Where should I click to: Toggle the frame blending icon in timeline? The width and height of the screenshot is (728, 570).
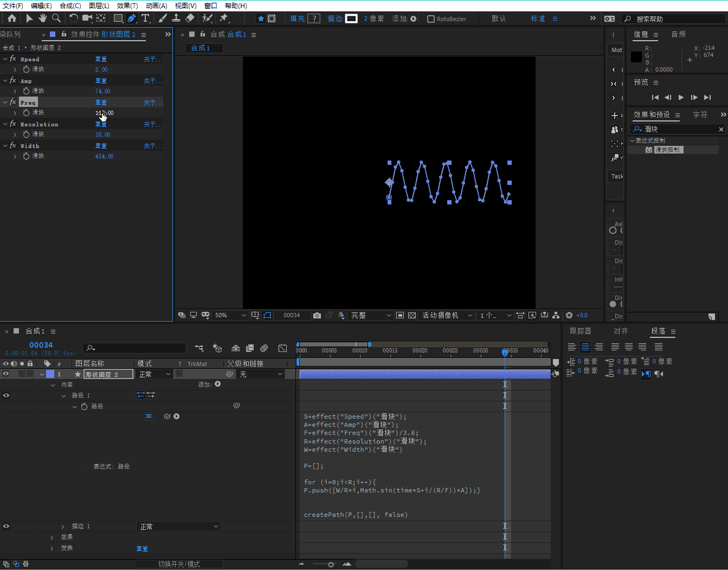(250, 348)
